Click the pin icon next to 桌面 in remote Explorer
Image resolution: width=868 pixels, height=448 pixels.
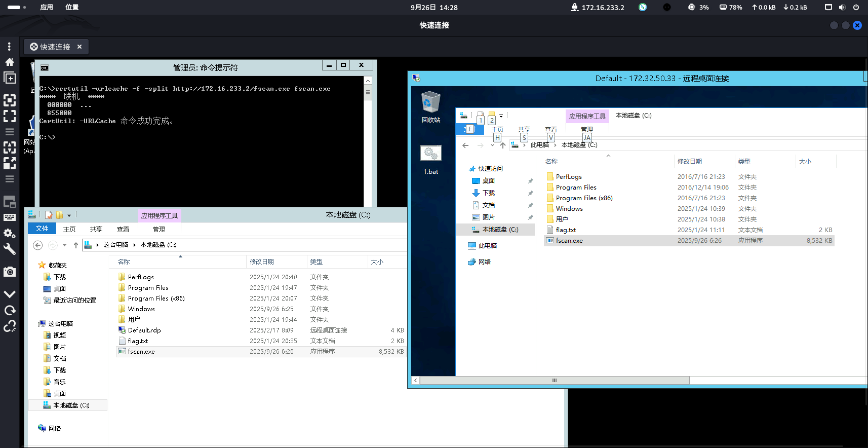click(530, 181)
